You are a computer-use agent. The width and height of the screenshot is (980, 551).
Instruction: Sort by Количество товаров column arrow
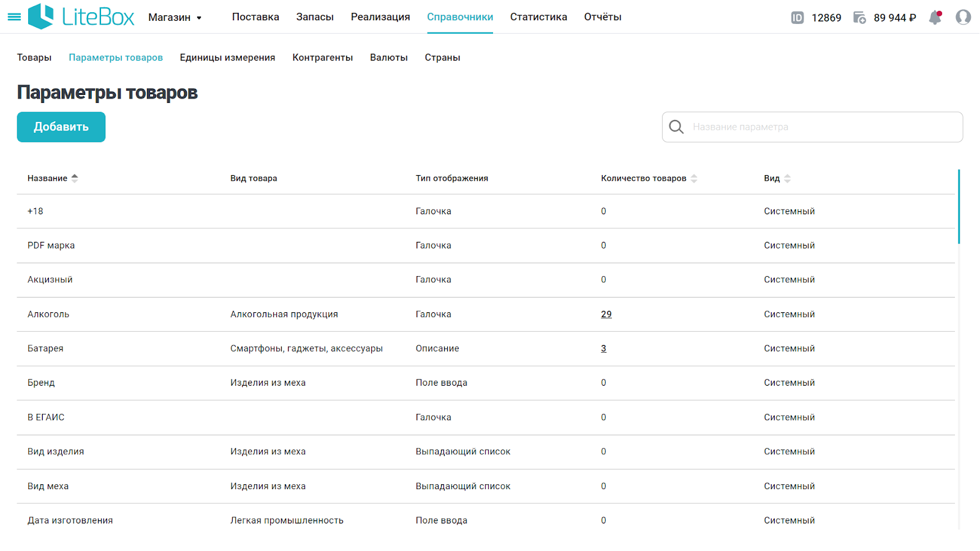[x=694, y=179]
